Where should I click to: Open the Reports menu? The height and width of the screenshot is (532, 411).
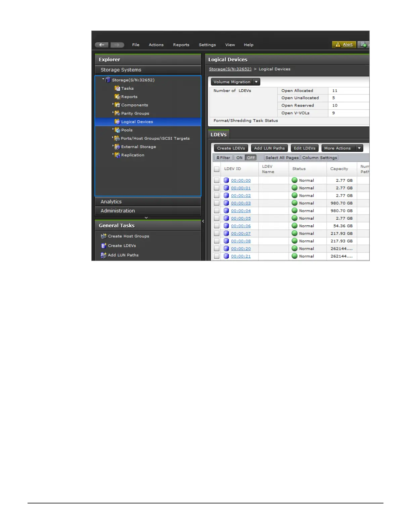point(181,45)
